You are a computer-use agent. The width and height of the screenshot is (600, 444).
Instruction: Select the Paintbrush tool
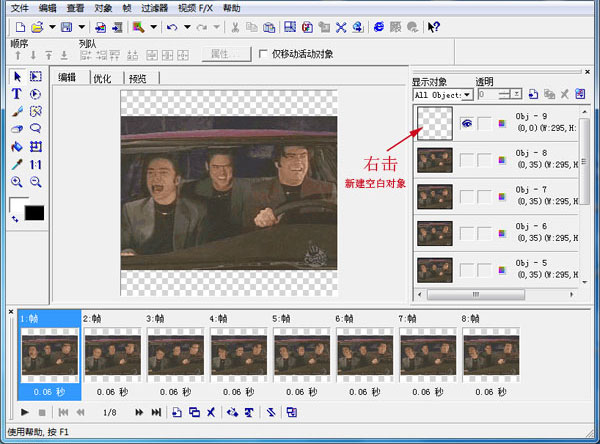pyautogui.click(x=17, y=111)
